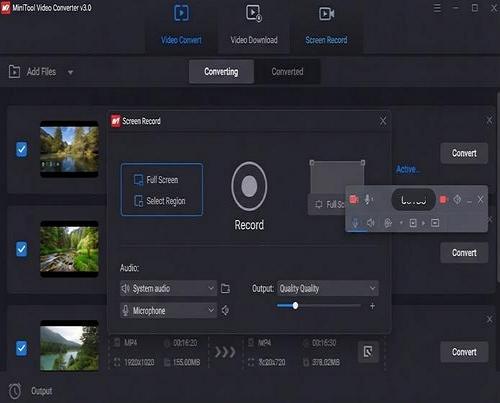The image size is (500, 403).
Task: Click the Screen Record dialog logo icon
Action: 116,121
